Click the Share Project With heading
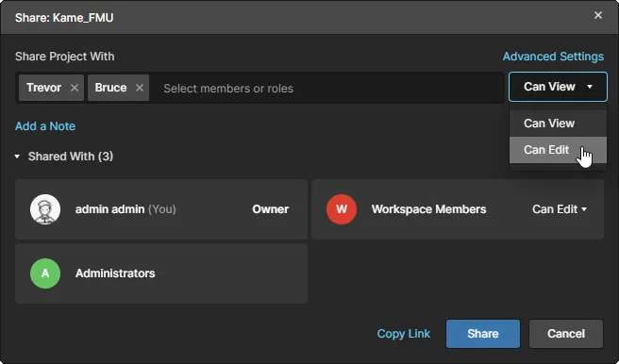The width and height of the screenshot is (619, 364). pos(65,57)
